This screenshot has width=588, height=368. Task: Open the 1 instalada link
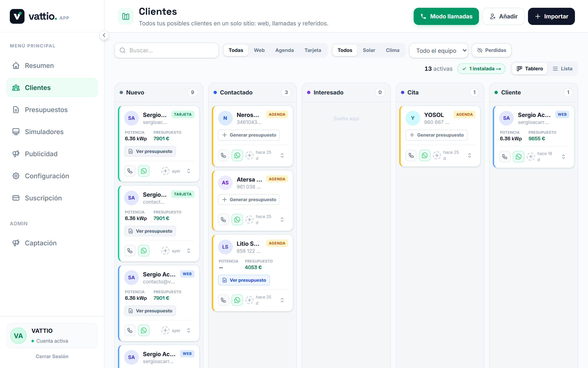[481, 69]
